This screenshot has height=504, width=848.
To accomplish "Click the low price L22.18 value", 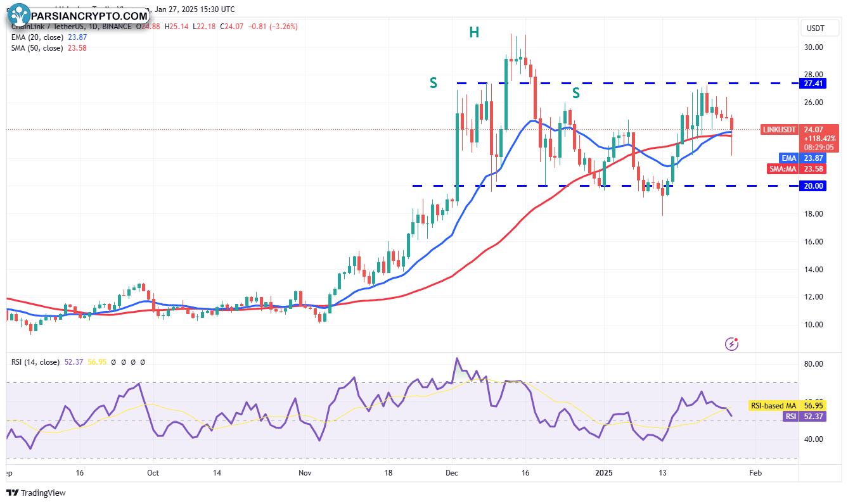I will 204,27.
